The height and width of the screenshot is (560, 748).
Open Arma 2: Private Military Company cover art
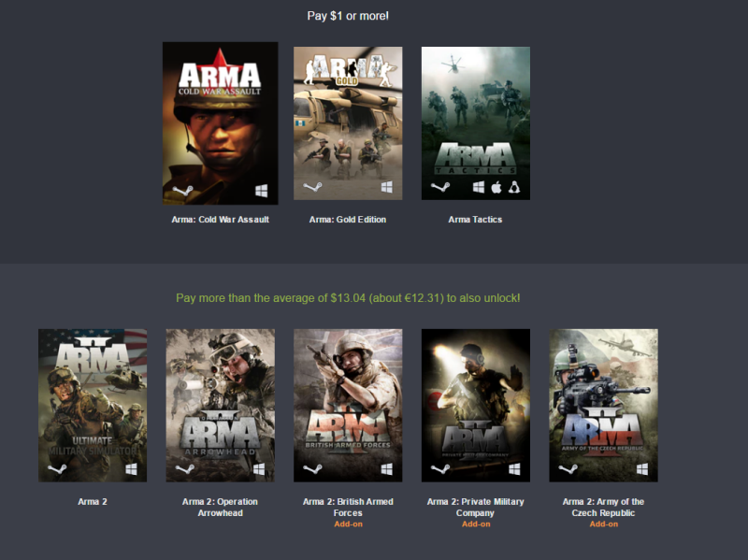[476, 406]
